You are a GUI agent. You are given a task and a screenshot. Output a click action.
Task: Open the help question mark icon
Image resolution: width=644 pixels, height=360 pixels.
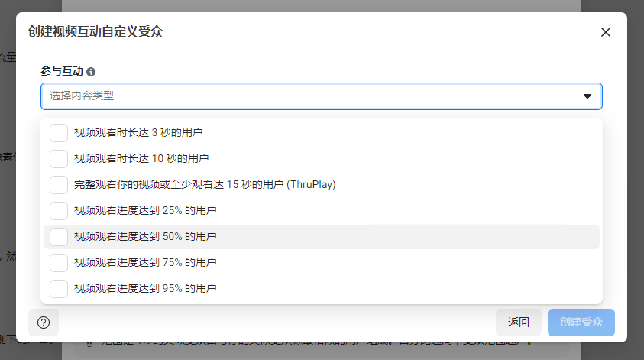[x=44, y=323]
